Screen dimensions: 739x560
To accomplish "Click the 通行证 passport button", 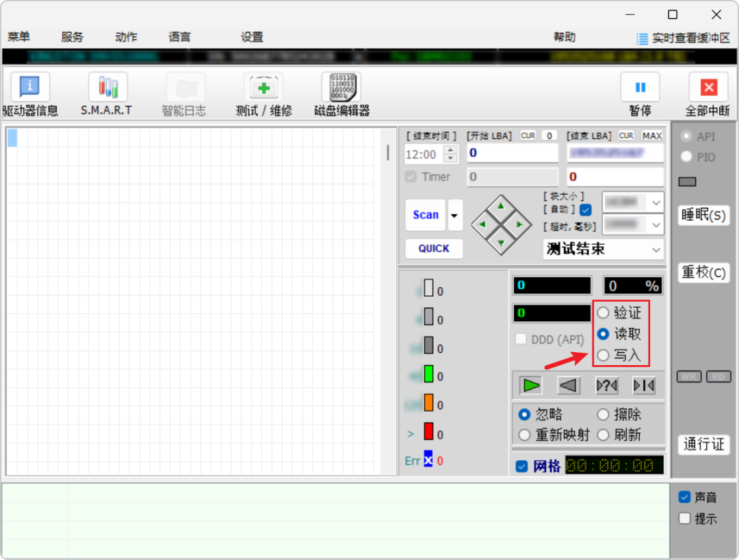I will pyautogui.click(x=703, y=444).
